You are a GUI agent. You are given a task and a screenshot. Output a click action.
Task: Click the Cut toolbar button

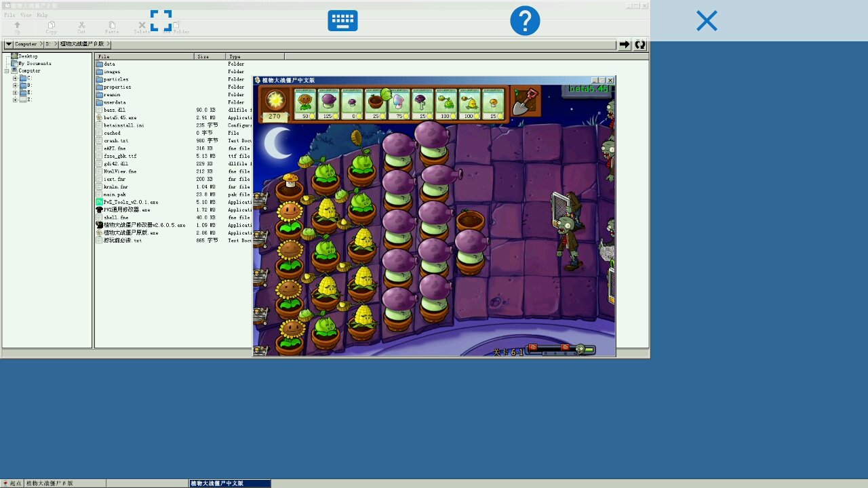[81, 27]
